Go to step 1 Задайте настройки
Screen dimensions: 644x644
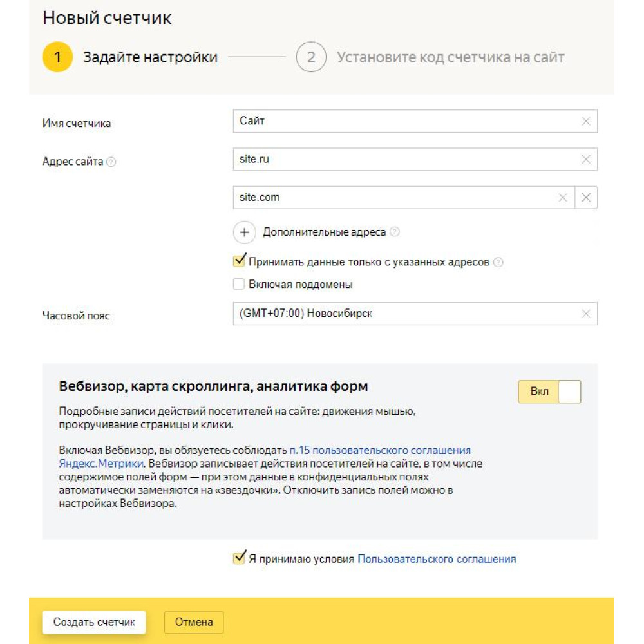pos(57,57)
